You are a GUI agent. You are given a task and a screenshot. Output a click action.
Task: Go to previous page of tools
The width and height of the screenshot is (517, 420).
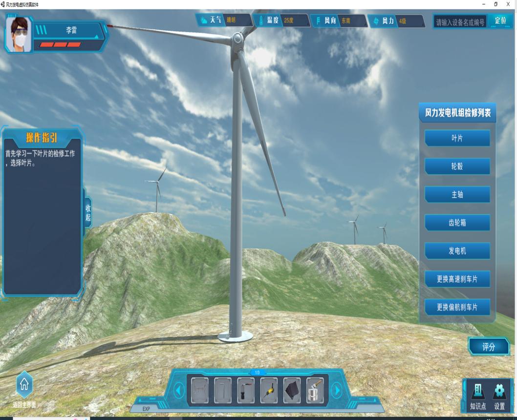[179, 390]
